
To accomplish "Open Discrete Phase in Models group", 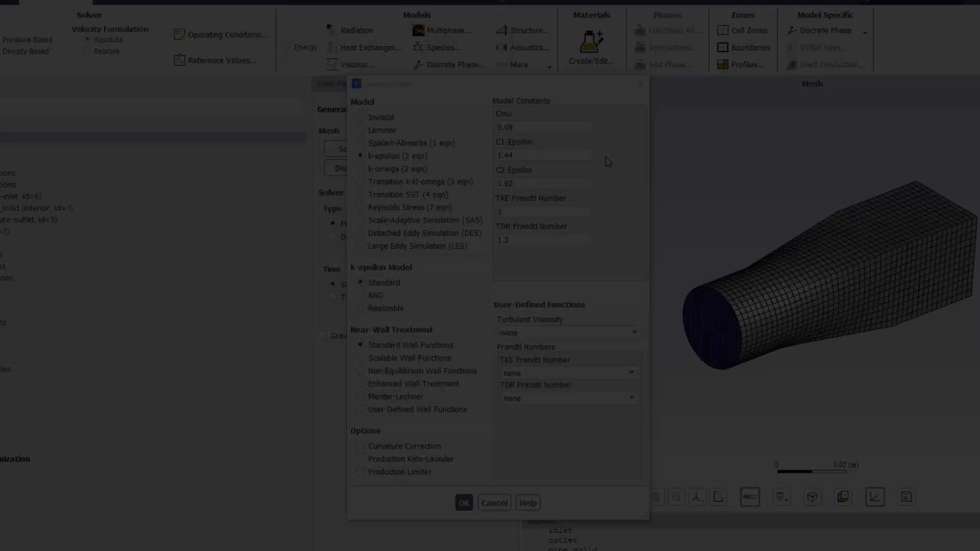I will pyautogui.click(x=449, y=64).
